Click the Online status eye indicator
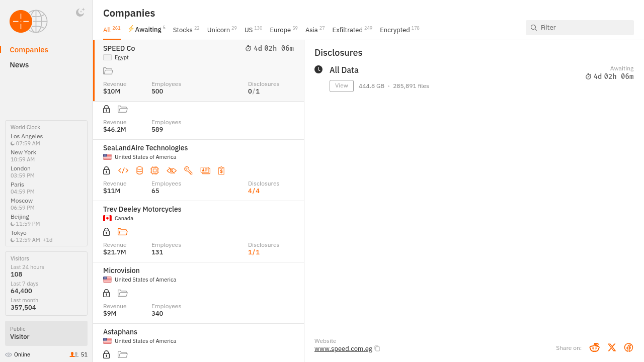 (x=9, y=355)
